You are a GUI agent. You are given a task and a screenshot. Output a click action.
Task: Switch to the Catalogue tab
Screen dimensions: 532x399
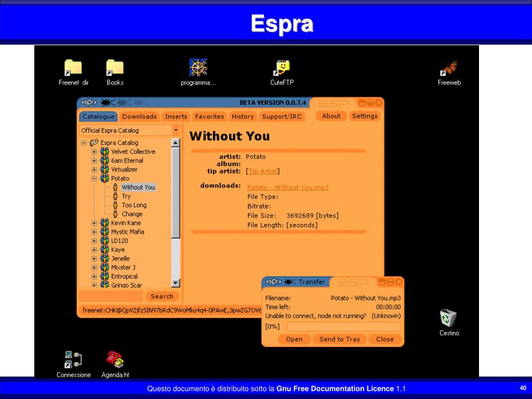click(98, 116)
